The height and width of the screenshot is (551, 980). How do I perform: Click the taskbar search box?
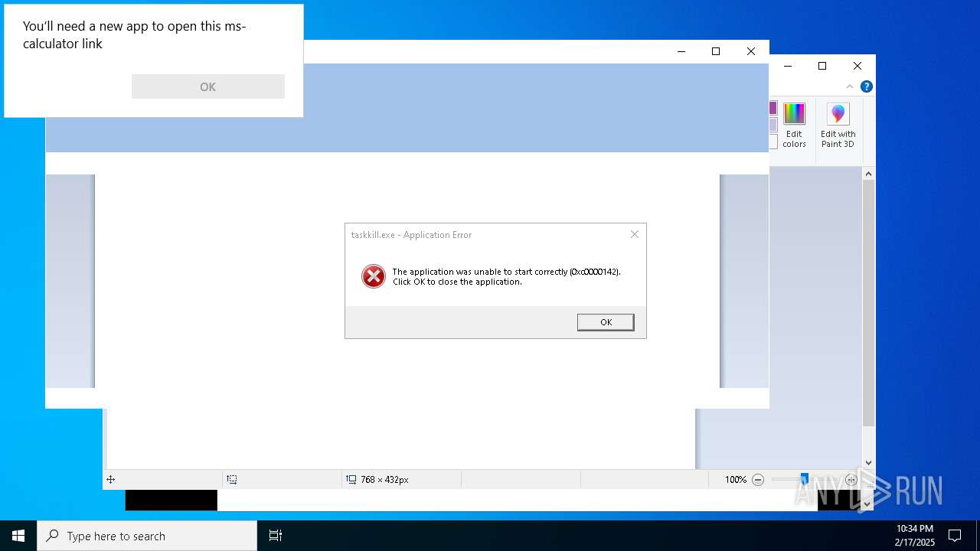(x=147, y=536)
